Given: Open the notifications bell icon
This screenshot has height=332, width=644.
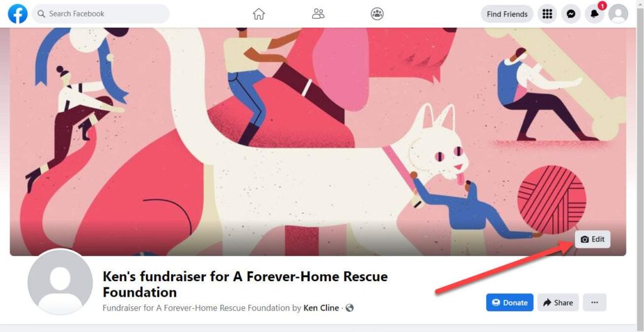Looking at the screenshot, I should click(595, 14).
